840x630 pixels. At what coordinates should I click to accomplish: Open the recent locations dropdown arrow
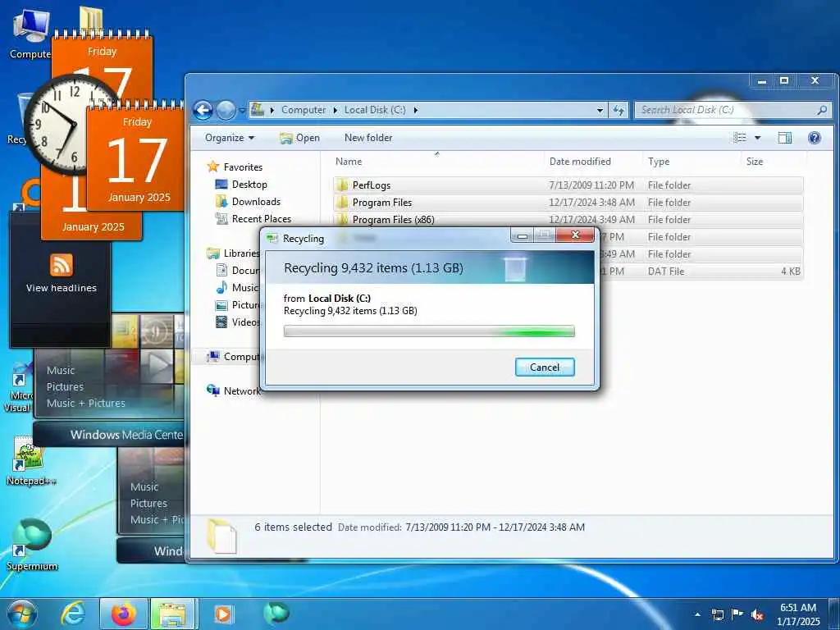point(242,111)
